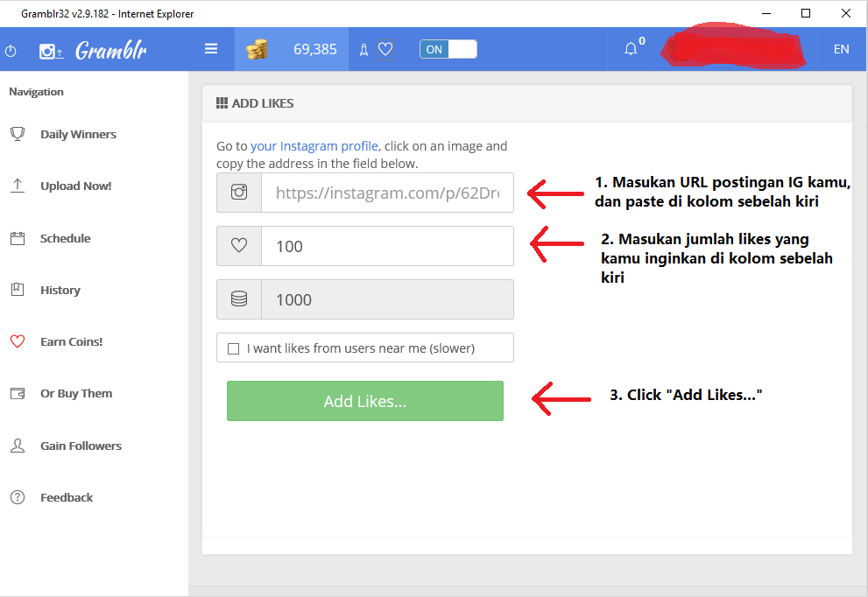Click the redacted account name in header
Viewport: 868px width, 597px height.
coord(733,47)
